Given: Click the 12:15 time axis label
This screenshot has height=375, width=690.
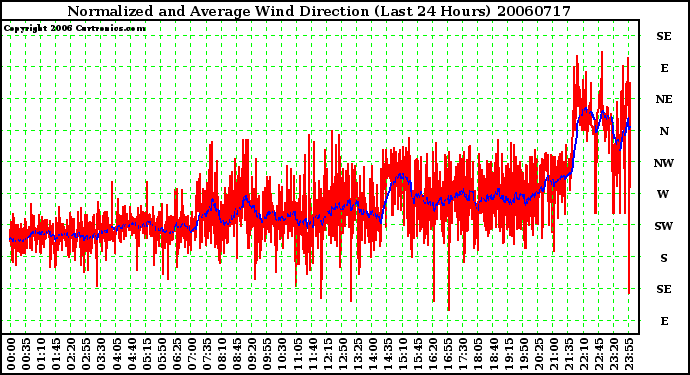Looking at the screenshot, I should point(327,354).
